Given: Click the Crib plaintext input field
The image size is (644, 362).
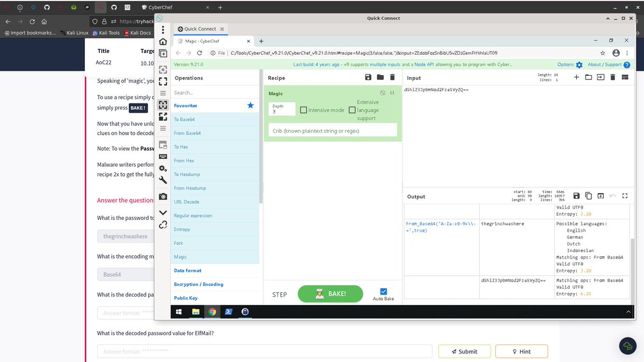Looking at the screenshot, I should pos(333,130).
